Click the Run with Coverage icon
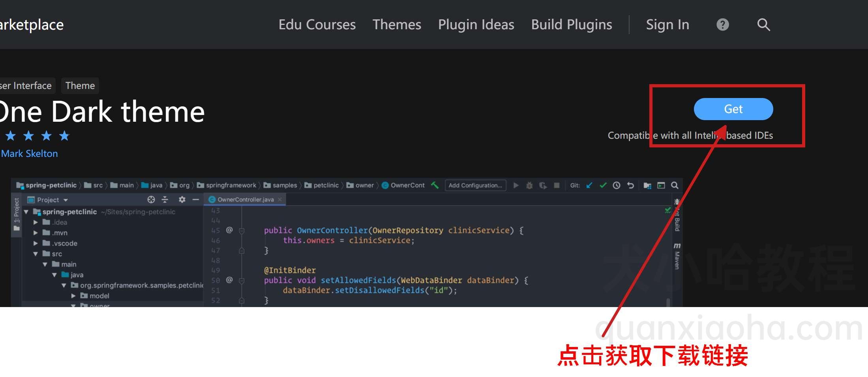 coord(543,185)
